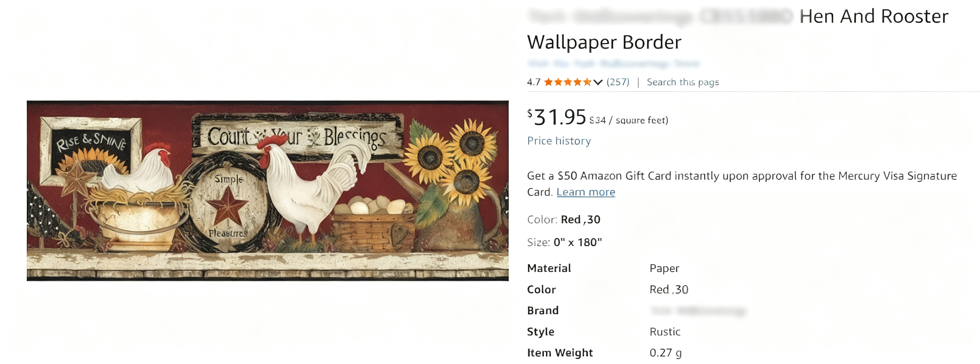The image size is (980, 364).
Task: Click the 4.7 rating number
Action: coord(534,82)
